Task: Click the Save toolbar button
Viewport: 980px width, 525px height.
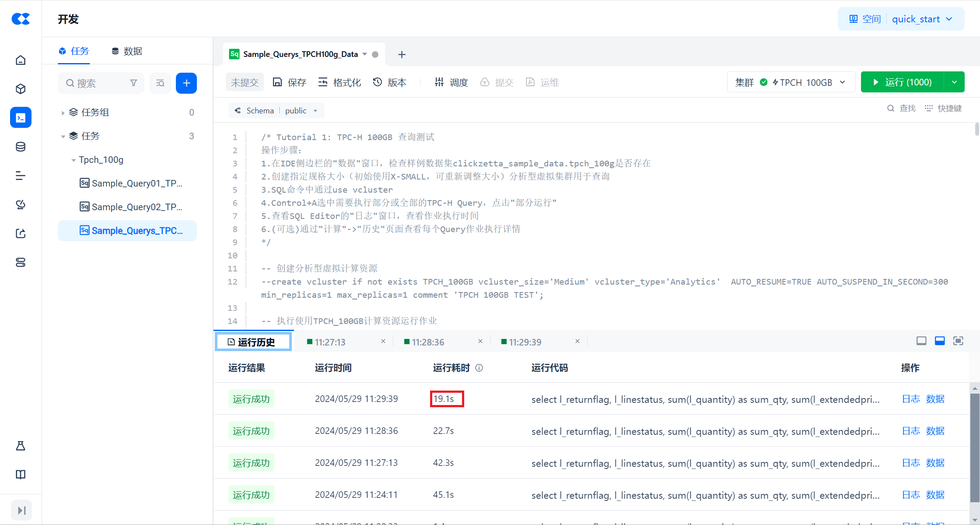Action: [290, 82]
